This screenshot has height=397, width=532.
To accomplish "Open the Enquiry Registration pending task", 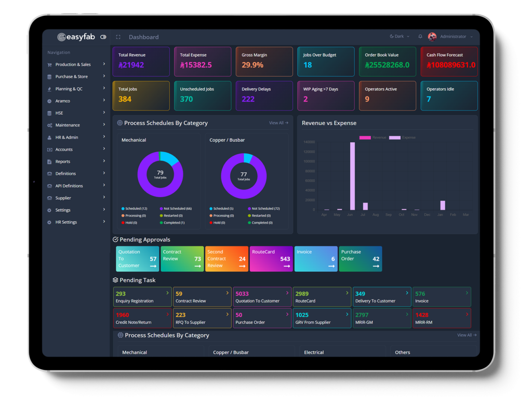I will [x=142, y=297].
